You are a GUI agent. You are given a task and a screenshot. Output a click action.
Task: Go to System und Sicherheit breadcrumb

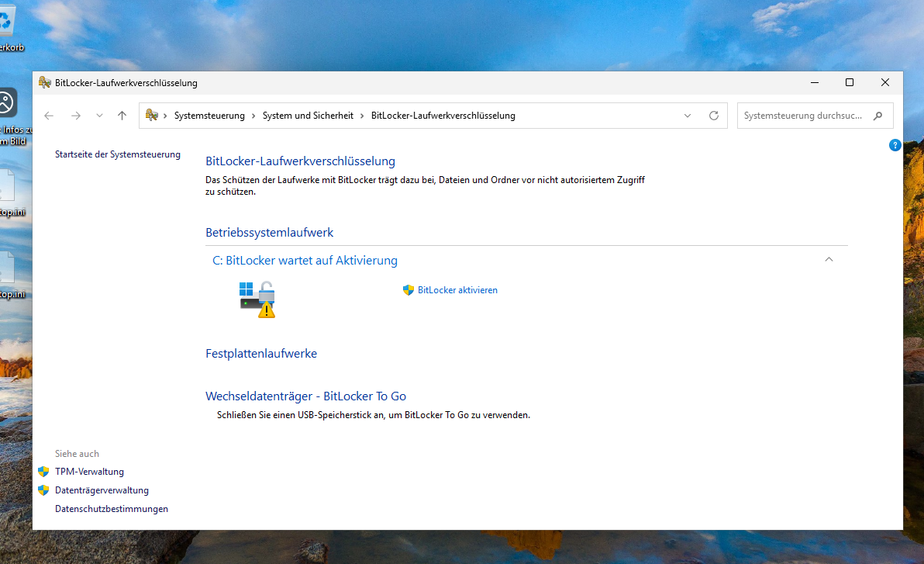308,116
